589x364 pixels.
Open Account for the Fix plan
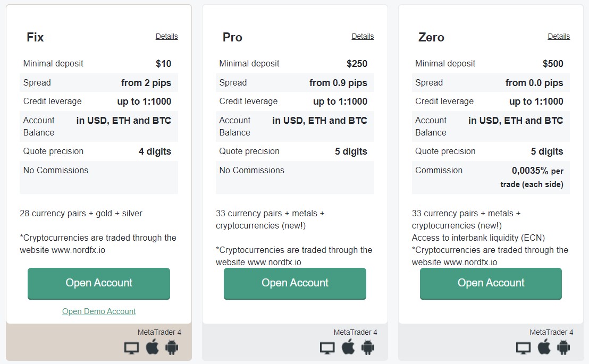click(x=99, y=284)
